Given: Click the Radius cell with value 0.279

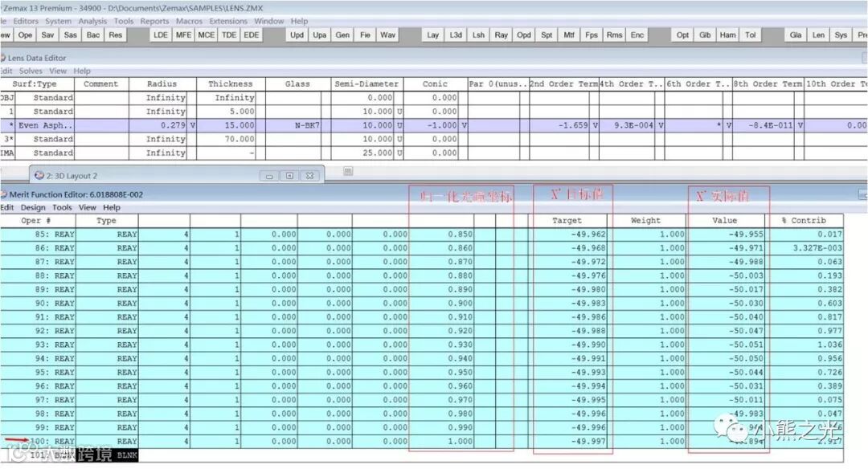Looking at the screenshot, I should (159, 125).
